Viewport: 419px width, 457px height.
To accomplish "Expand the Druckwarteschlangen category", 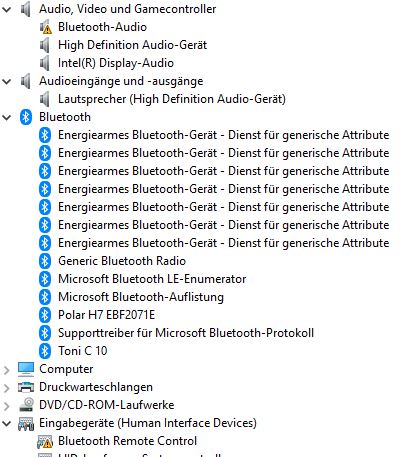I will (7, 387).
